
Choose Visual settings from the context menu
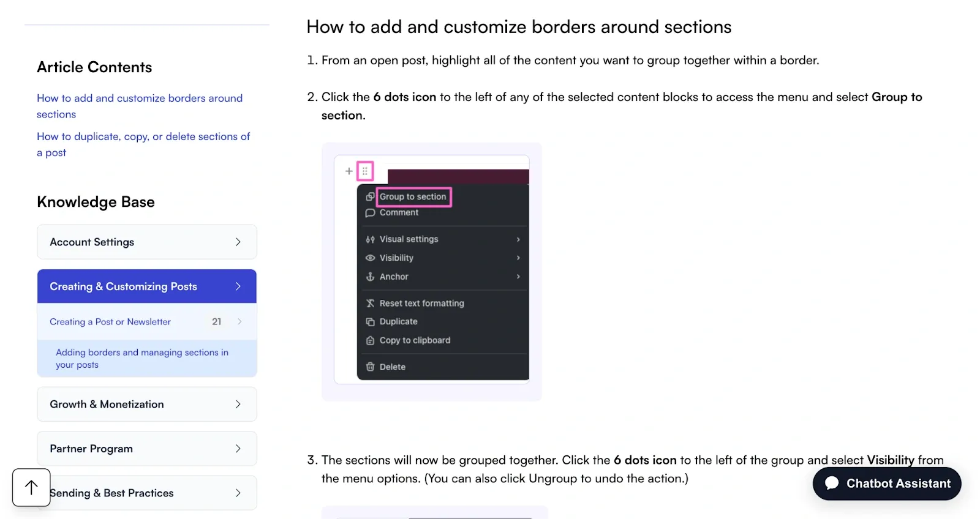[409, 239]
